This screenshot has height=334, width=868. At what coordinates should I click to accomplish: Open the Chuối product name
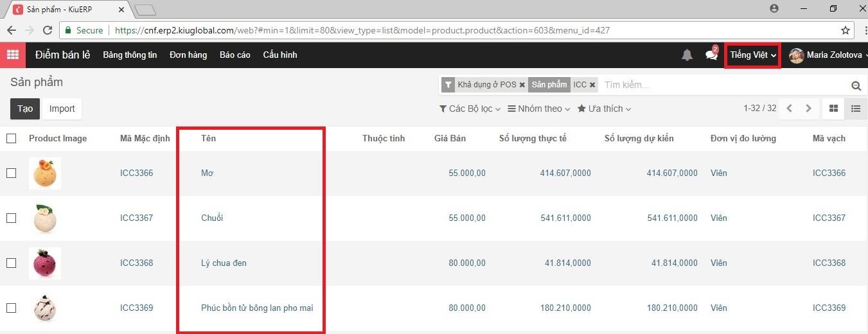tap(212, 218)
